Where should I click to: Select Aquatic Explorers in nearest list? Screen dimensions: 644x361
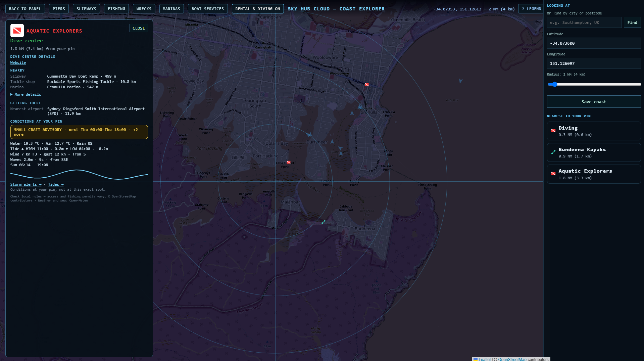click(594, 174)
